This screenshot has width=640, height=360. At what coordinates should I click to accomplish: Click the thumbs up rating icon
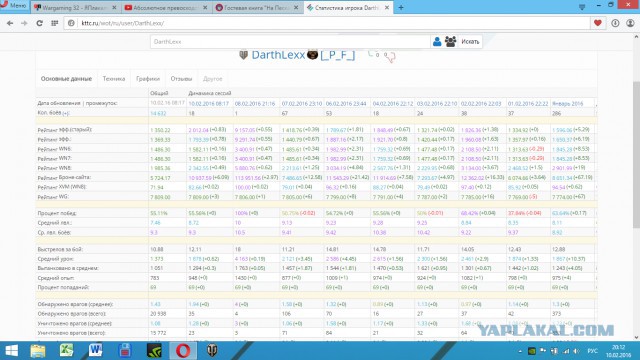pyautogui.click(x=371, y=53)
